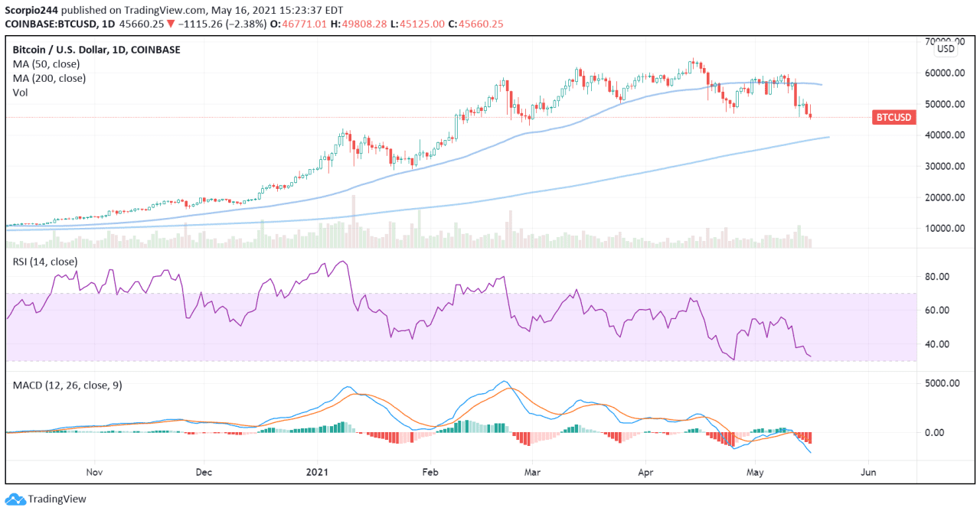The image size is (980, 514).
Task: Click the Jun label on time axis
Action: coord(868,473)
